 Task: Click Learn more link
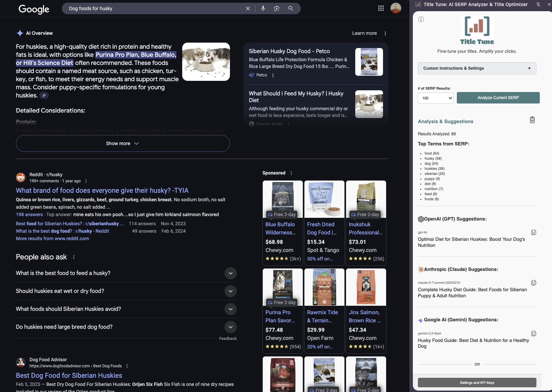(x=364, y=33)
